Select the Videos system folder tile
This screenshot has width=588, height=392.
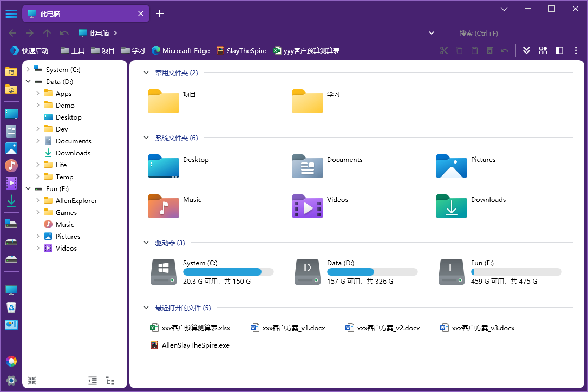pos(321,206)
